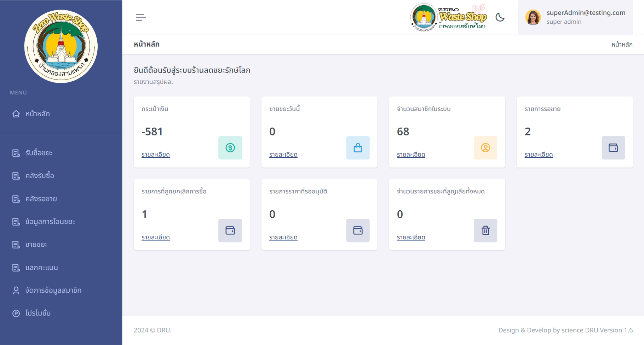Click the blue shopping bag icon

[x=358, y=148]
